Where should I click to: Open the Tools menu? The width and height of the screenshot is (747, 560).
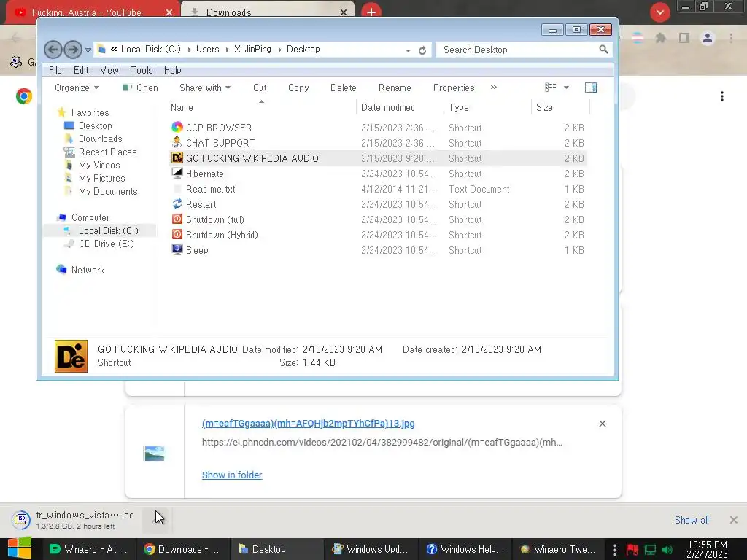pos(142,70)
